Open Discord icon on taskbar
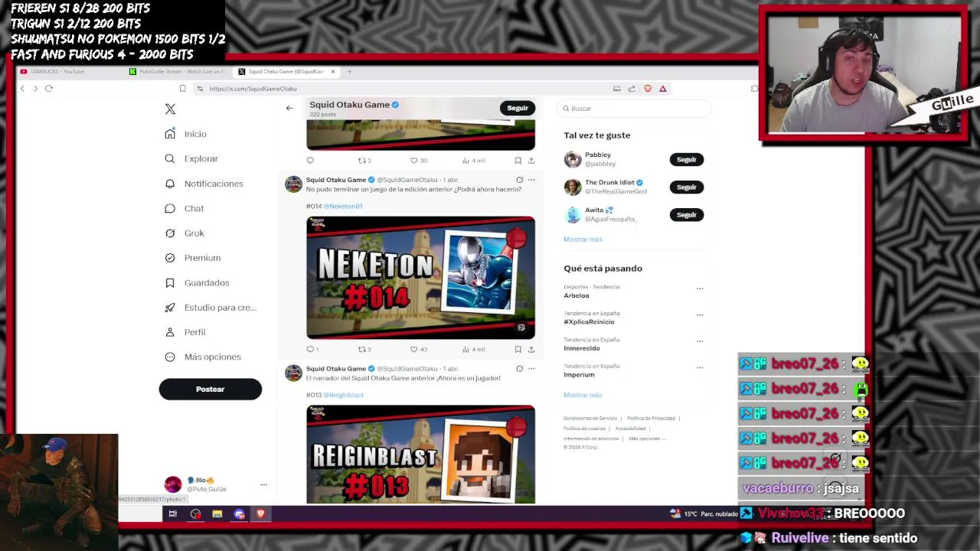Viewport: 980px width, 551px height. click(x=239, y=514)
